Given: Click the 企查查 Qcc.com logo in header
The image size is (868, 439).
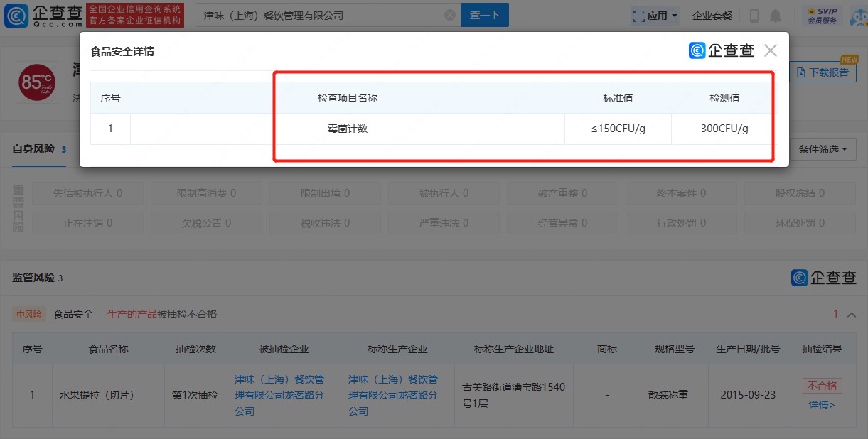Looking at the screenshot, I should click(x=43, y=15).
